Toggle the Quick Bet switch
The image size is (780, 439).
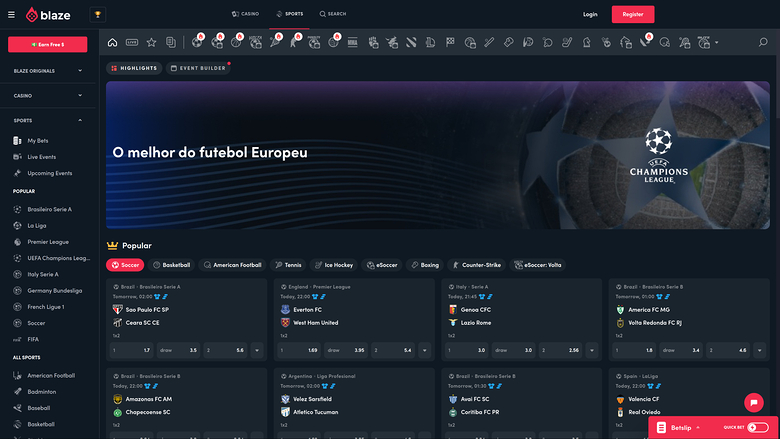pos(758,427)
